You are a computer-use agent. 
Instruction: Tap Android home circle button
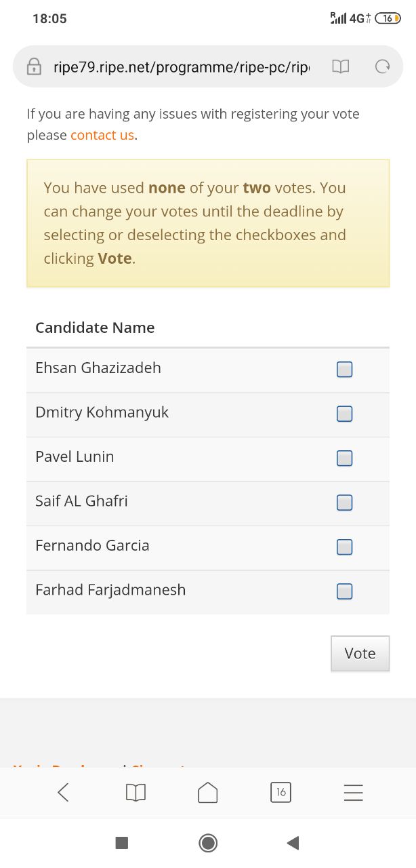pyautogui.click(x=208, y=843)
